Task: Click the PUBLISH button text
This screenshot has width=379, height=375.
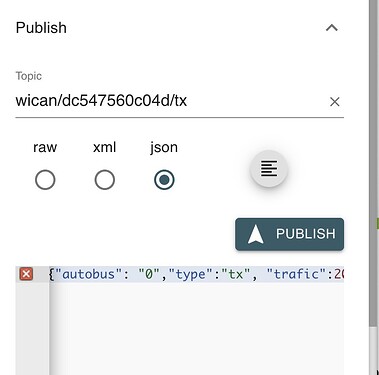Action: click(x=305, y=234)
